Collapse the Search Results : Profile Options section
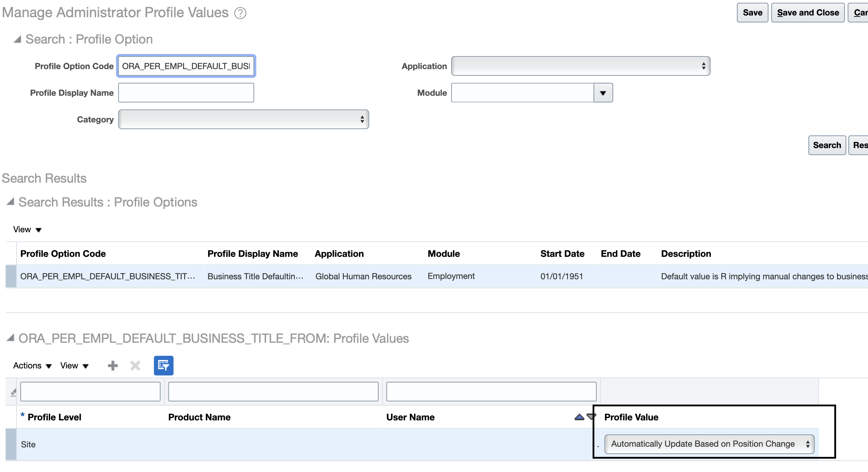The height and width of the screenshot is (472, 868). point(10,202)
